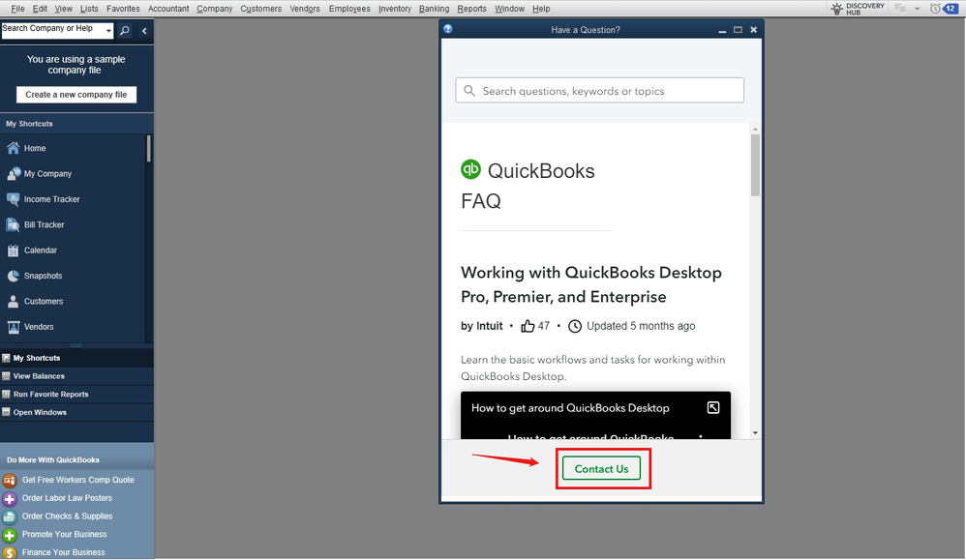Click the alerts badge showing 12
Viewport: 966px width, 560px height.
[x=950, y=9]
